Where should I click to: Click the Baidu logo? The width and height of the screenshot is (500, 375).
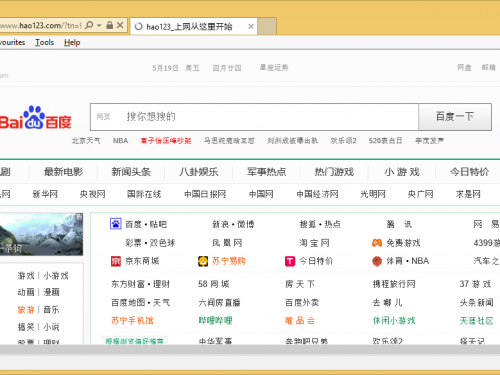tap(35, 118)
